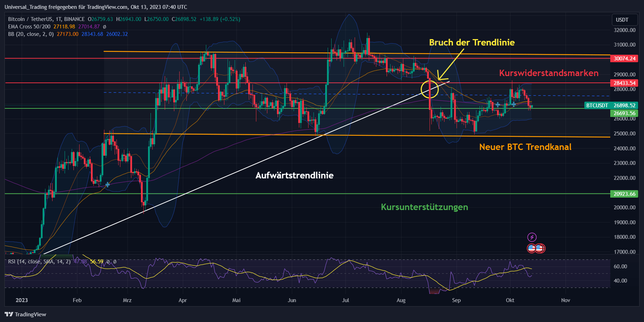Click the 26693.56 green price label
The height and width of the screenshot is (322, 644).
coord(624,113)
